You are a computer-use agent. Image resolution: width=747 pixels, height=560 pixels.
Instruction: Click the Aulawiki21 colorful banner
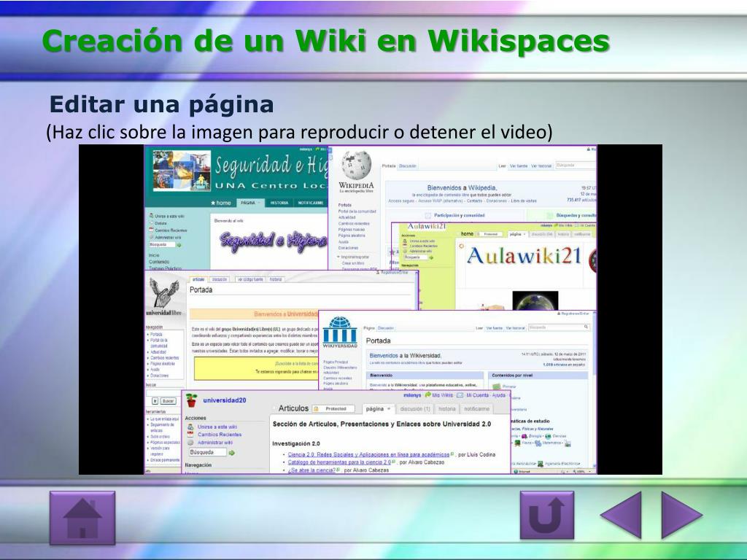point(523,256)
